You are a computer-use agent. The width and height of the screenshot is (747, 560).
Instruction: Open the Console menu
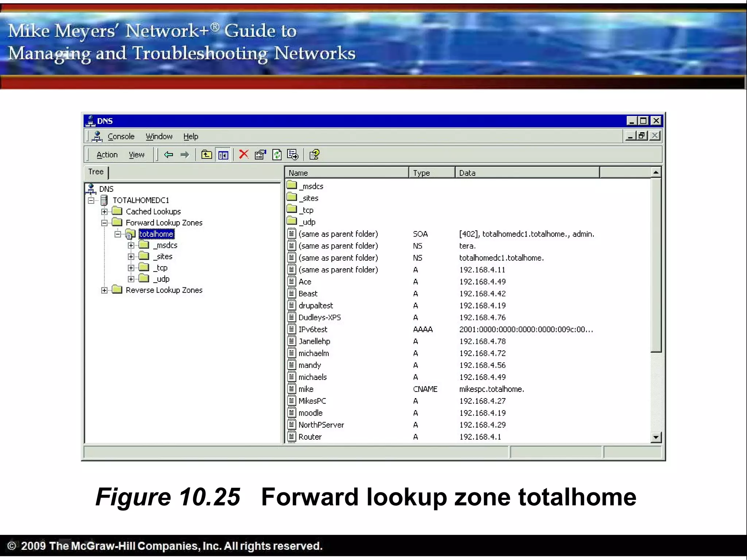(x=121, y=136)
